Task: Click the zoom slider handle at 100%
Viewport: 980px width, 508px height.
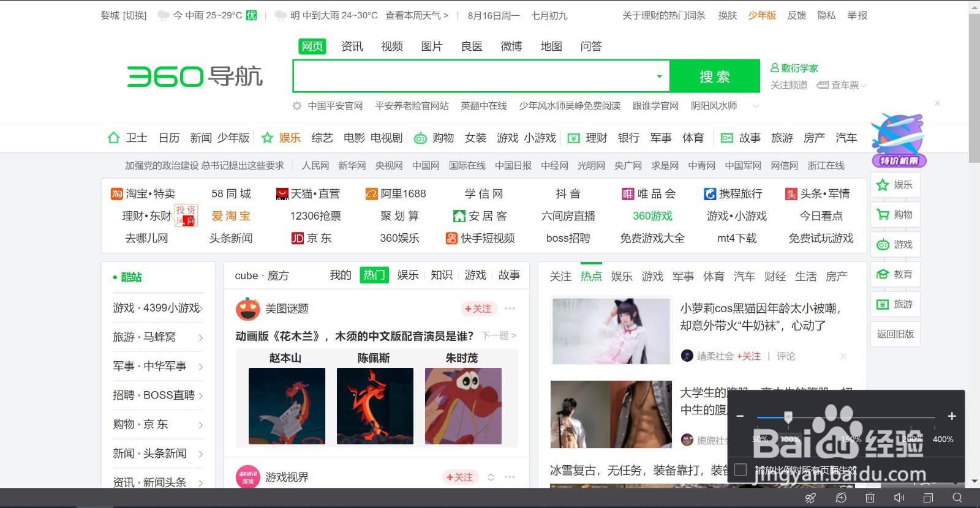Action: [788, 417]
